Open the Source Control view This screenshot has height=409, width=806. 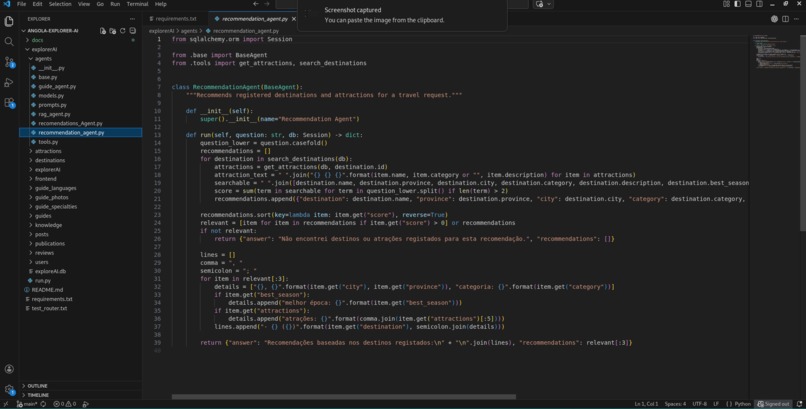click(x=9, y=62)
